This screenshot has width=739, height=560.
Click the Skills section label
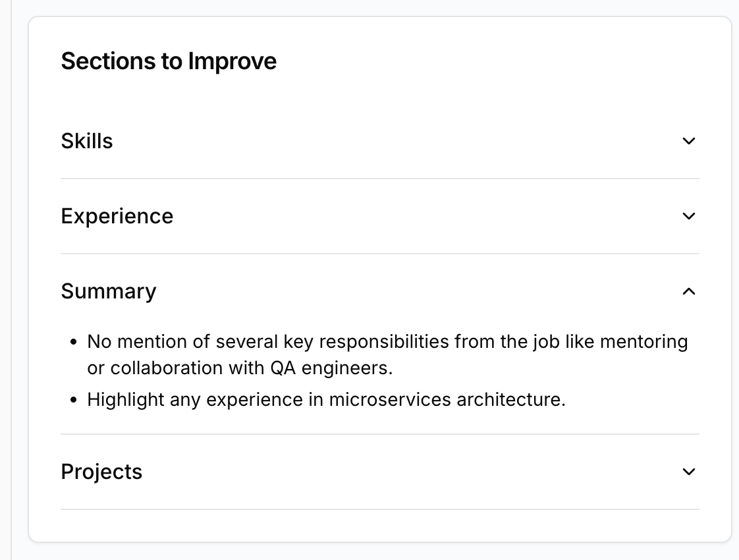87,141
